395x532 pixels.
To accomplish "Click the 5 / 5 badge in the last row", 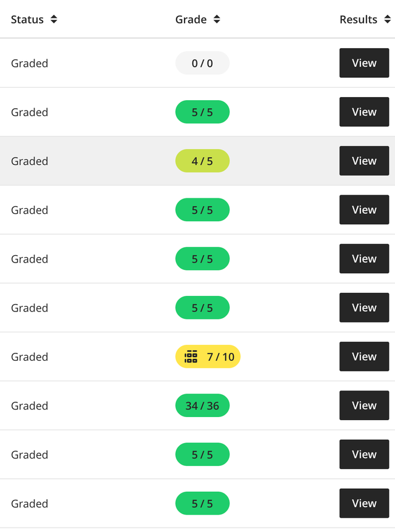I will click(202, 504).
